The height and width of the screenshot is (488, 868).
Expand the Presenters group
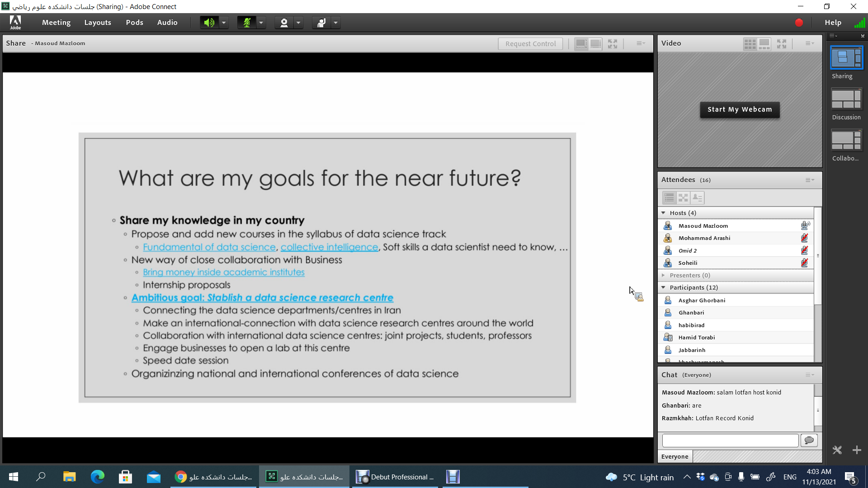(x=663, y=275)
